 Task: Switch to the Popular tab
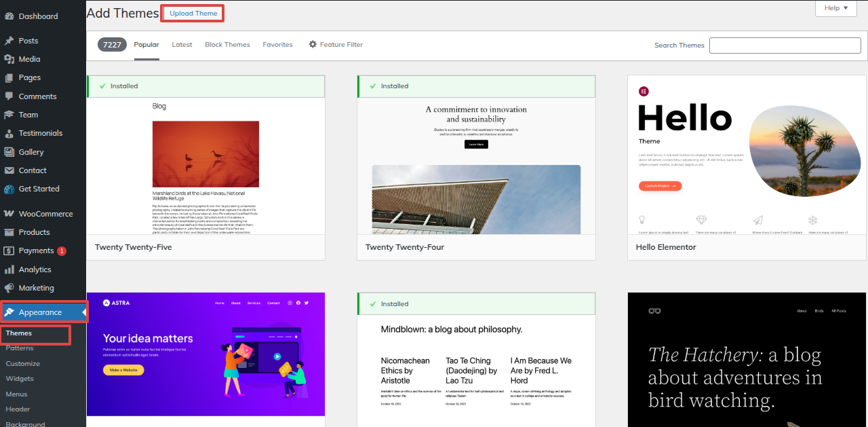[146, 45]
